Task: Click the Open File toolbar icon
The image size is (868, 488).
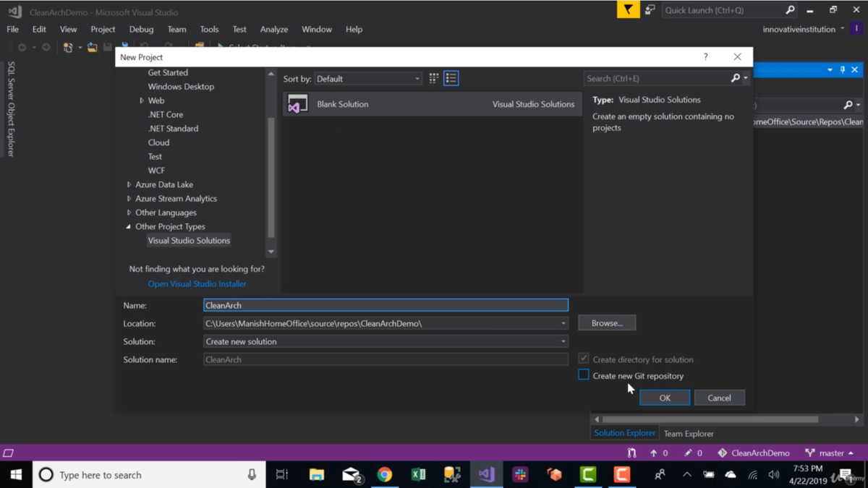Action: pyautogui.click(x=92, y=47)
